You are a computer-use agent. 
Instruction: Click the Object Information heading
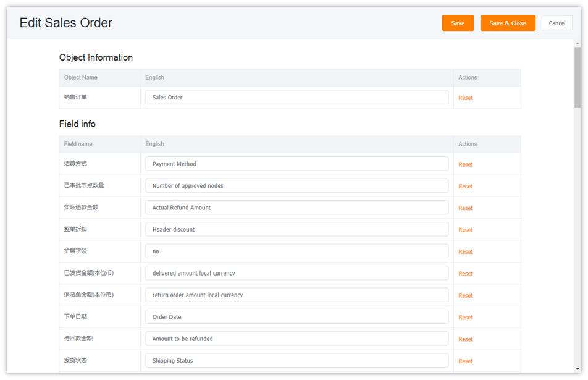96,57
